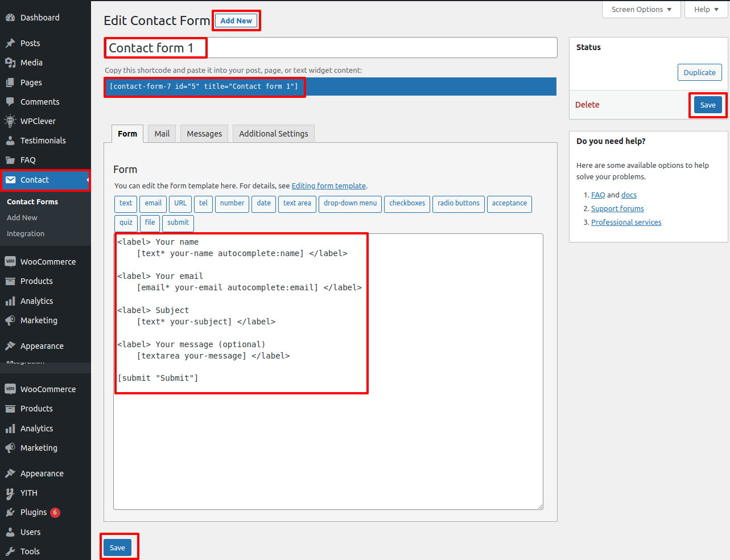Insert an email form tag
The height and width of the screenshot is (560, 730).
coord(153,204)
